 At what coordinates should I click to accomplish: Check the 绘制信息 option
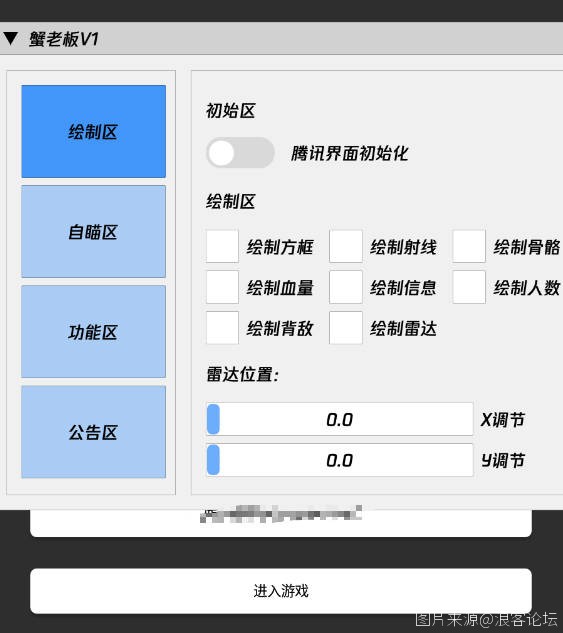coord(346,287)
